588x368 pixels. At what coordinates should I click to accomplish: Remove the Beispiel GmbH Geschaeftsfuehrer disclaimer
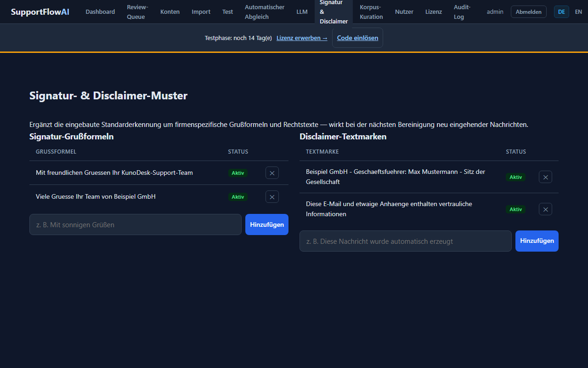(545, 177)
